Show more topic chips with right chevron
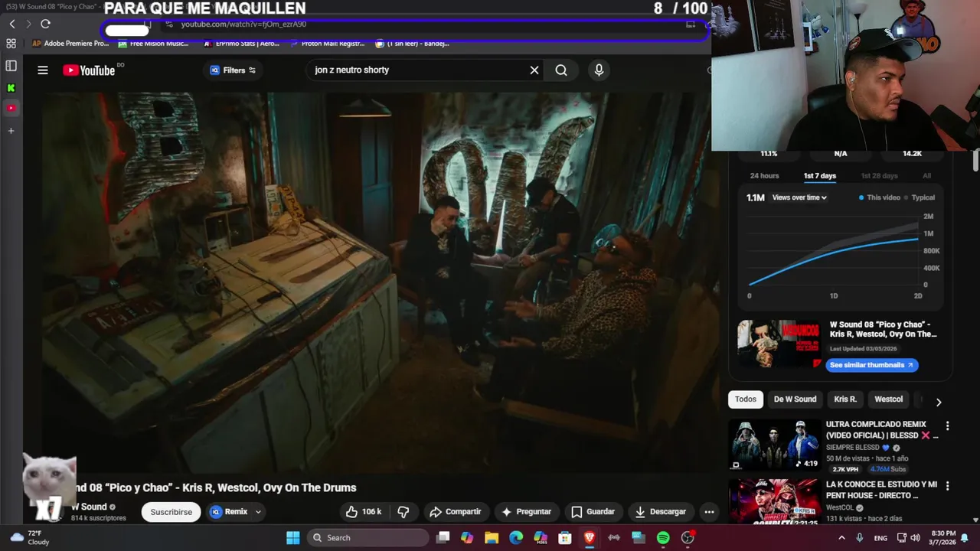Screen dimensions: 980x551 pyautogui.click(x=939, y=401)
